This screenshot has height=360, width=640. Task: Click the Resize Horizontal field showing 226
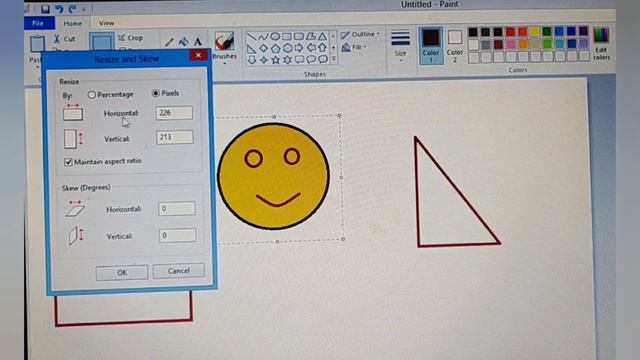(x=174, y=113)
